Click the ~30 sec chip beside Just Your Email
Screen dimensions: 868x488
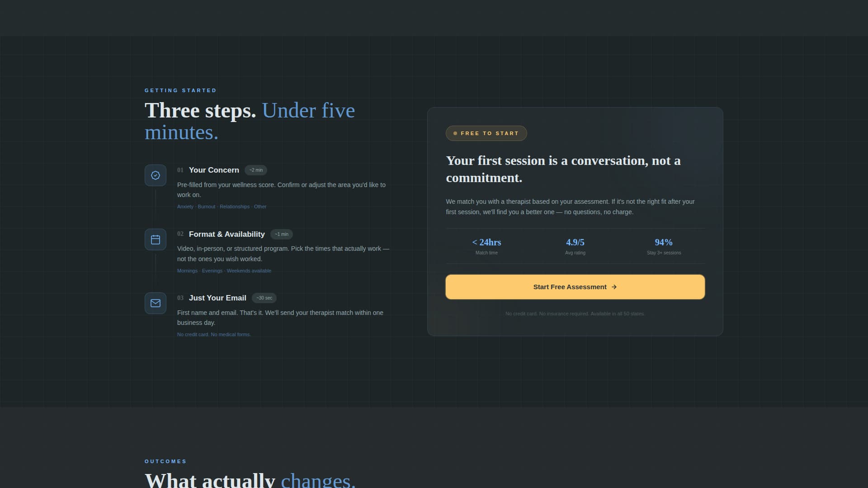click(x=264, y=298)
